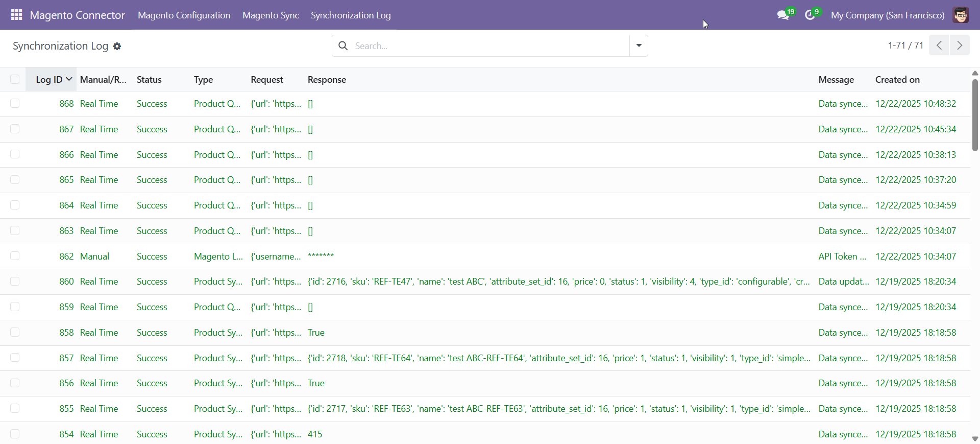Viewport: 980px width, 444px height.
Task: Open the activities clock icon
Action: click(x=810, y=15)
